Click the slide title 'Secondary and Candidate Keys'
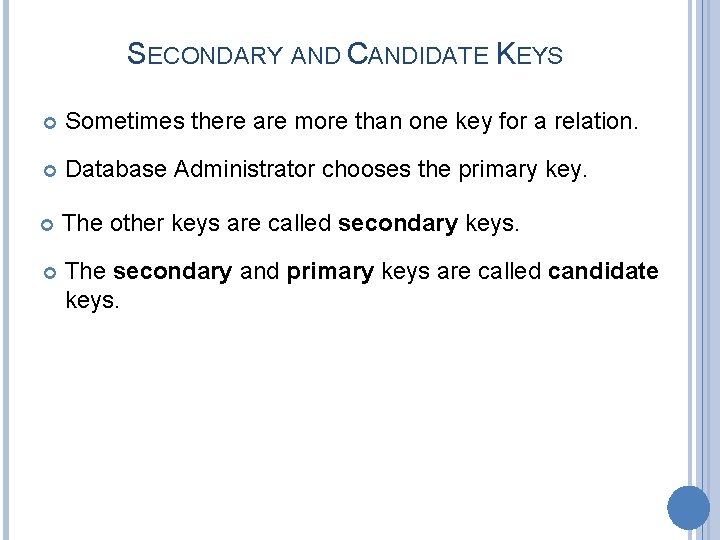The height and width of the screenshot is (540, 720). [345, 54]
